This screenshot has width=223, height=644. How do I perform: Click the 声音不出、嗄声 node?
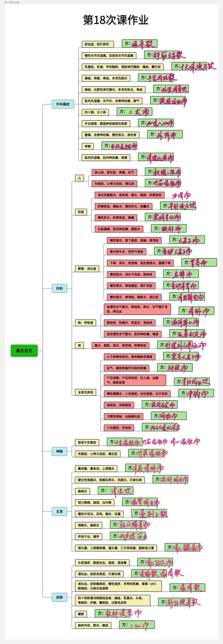pos(88,537)
